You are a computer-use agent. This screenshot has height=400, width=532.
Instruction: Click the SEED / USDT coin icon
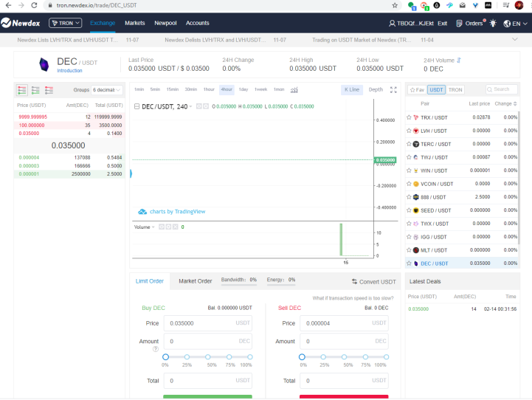tap(416, 210)
